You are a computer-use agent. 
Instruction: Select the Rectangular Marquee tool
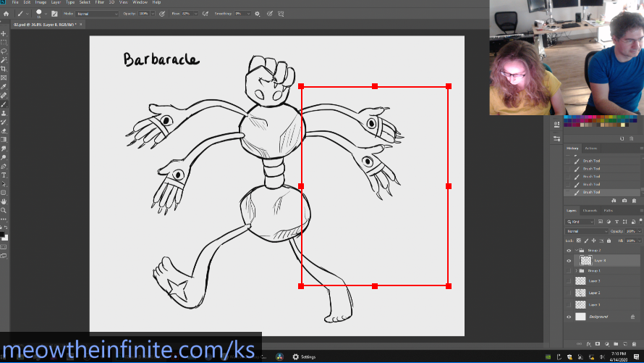click(x=4, y=42)
